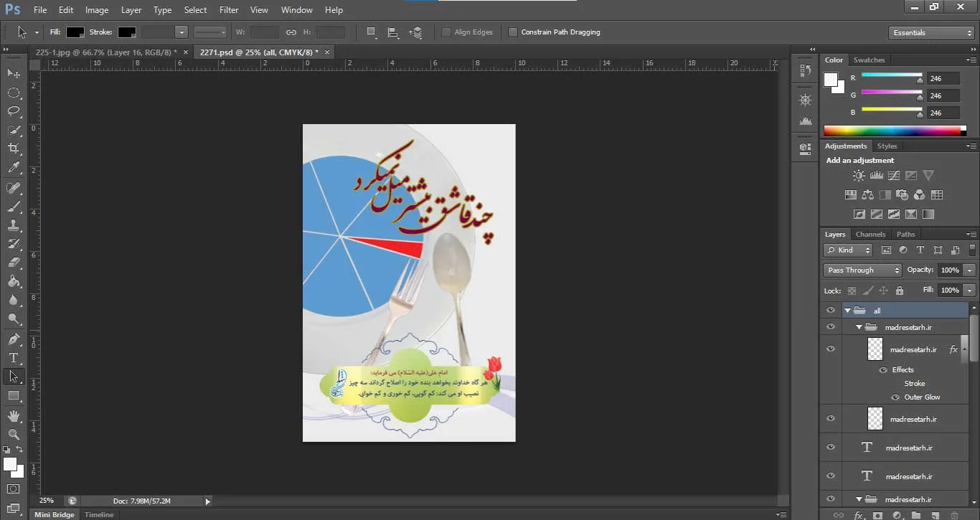The height and width of the screenshot is (520, 980).
Task: Enable the Constrain Path Dragging checkbox
Action: (513, 32)
